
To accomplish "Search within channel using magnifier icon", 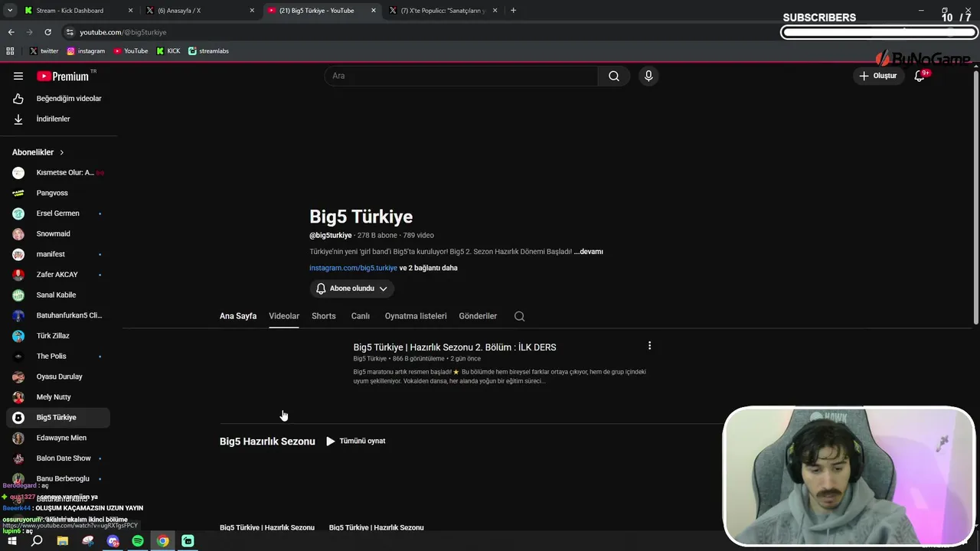I will [520, 316].
